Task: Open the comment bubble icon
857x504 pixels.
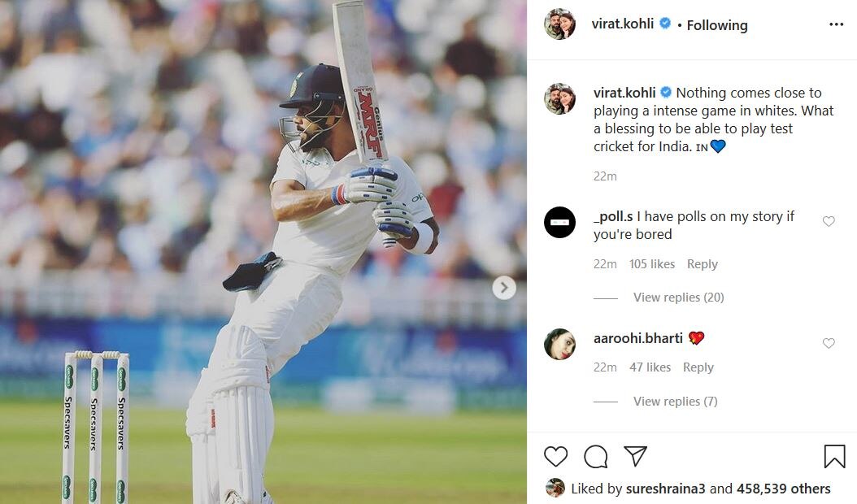Action: point(596,456)
